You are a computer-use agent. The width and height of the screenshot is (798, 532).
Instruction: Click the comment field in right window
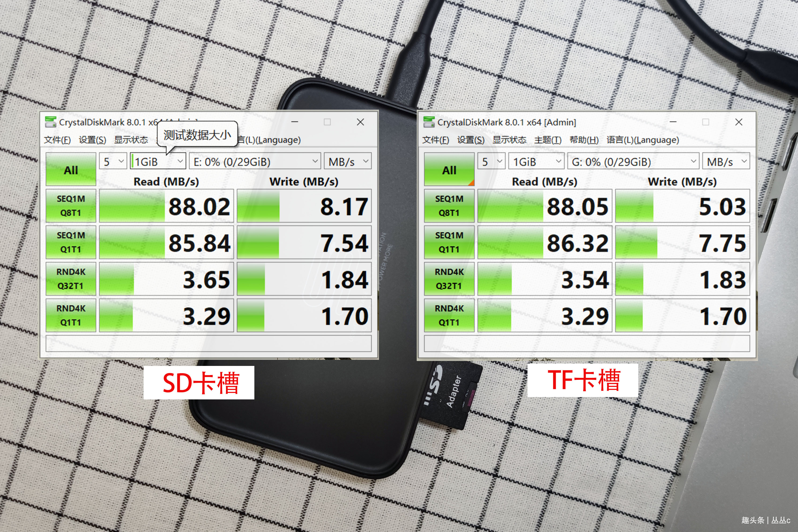[x=587, y=343]
